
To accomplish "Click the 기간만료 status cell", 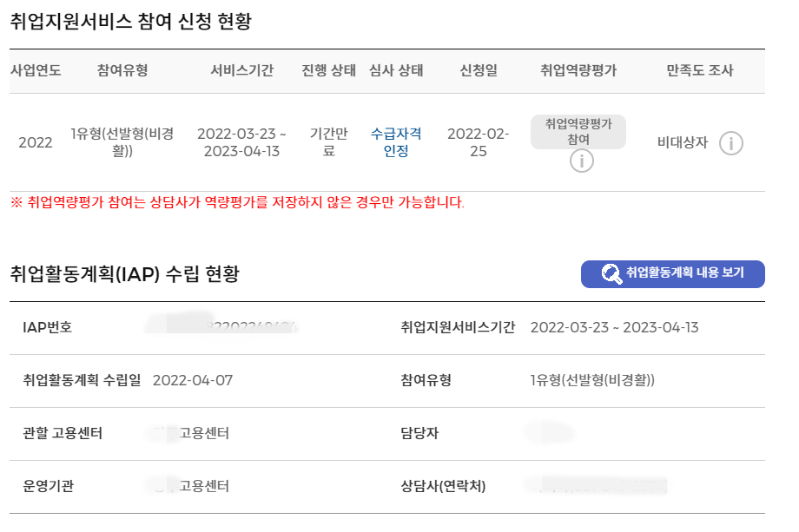I will [328, 142].
